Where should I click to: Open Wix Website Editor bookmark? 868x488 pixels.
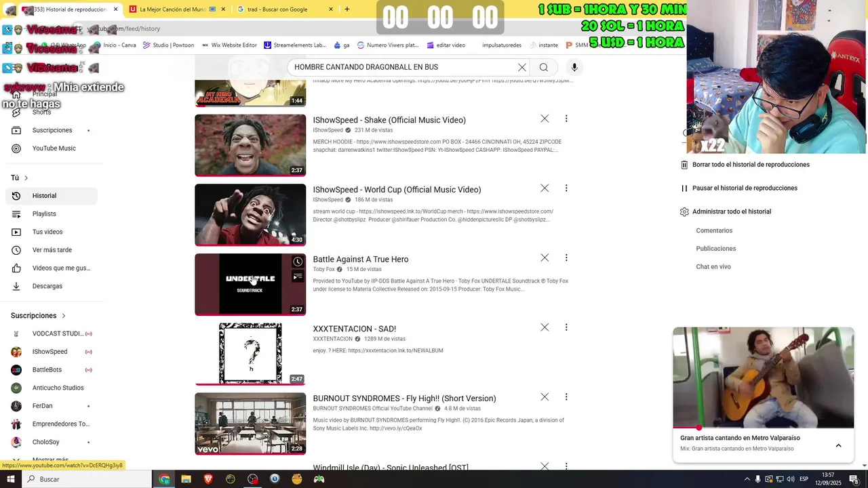pos(229,45)
